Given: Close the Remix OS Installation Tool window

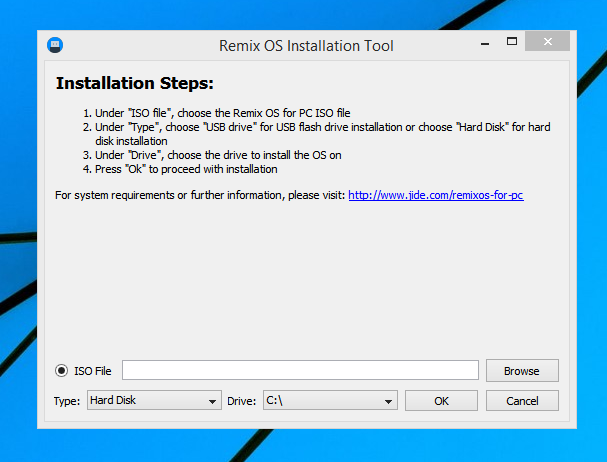Looking at the screenshot, I should [x=547, y=41].
